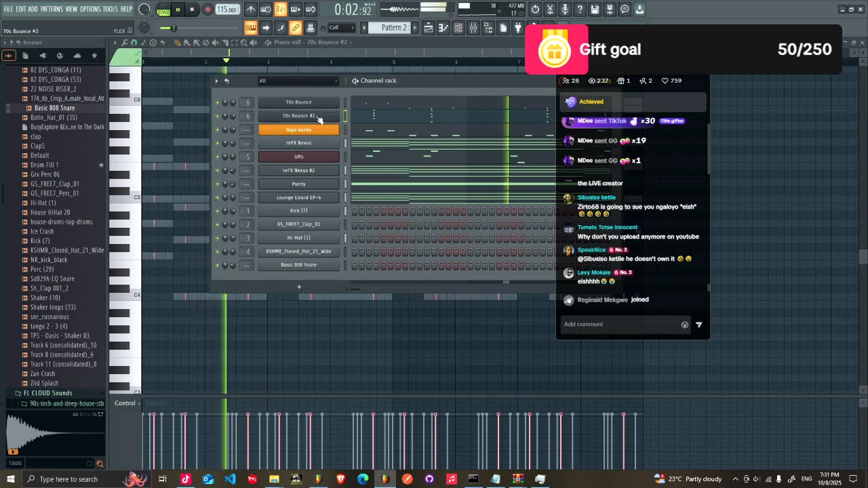Viewport: 868px width, 488px height.
Task: Mute the Kick (7) channel green light
Action: pyautogui.click(x=218, y=211)
